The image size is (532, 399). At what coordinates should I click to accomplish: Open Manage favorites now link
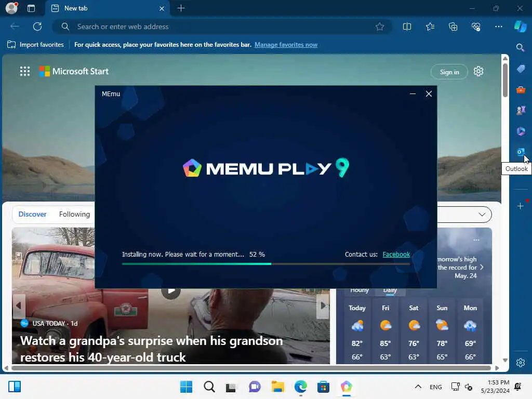point(286,45)
